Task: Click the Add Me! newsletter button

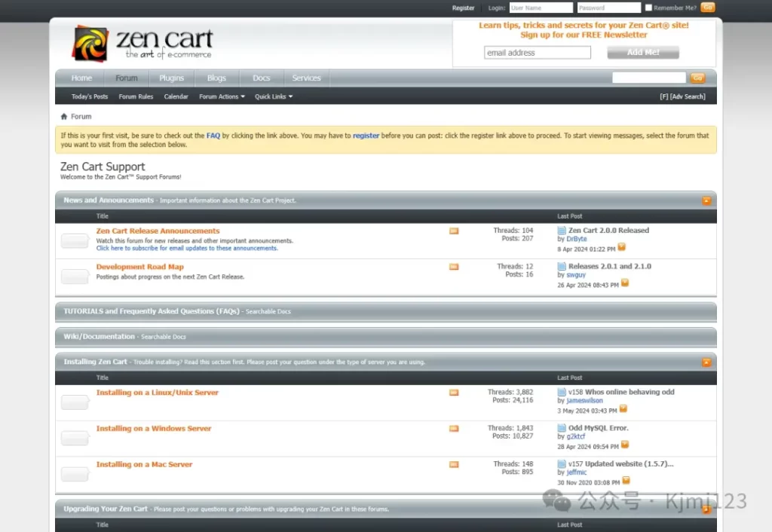Action: pos(643,52)
